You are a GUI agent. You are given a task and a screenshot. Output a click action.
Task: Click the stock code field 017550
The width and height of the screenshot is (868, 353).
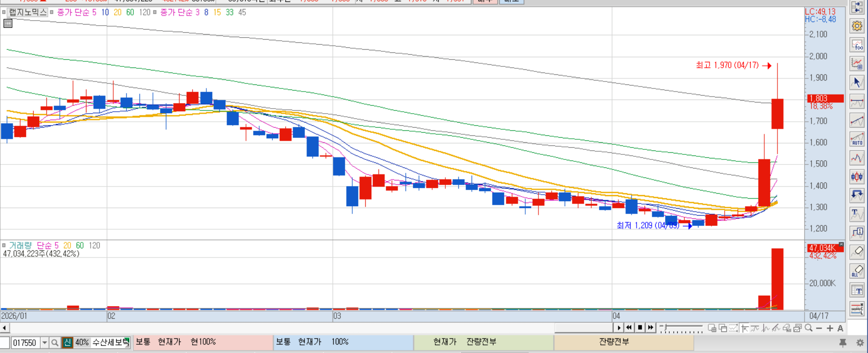pos(25,342)
